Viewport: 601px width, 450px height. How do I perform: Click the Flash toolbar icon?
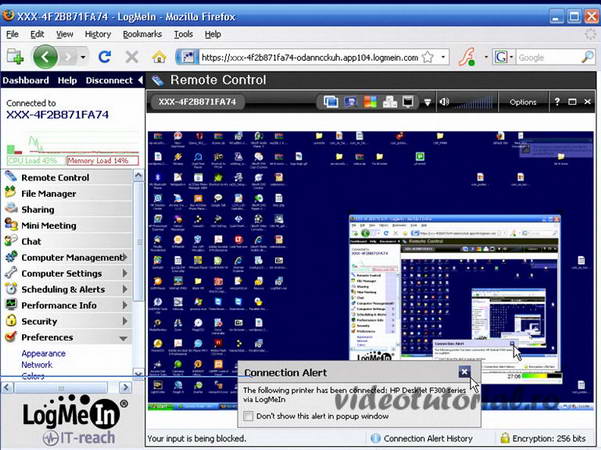point(467,57)
